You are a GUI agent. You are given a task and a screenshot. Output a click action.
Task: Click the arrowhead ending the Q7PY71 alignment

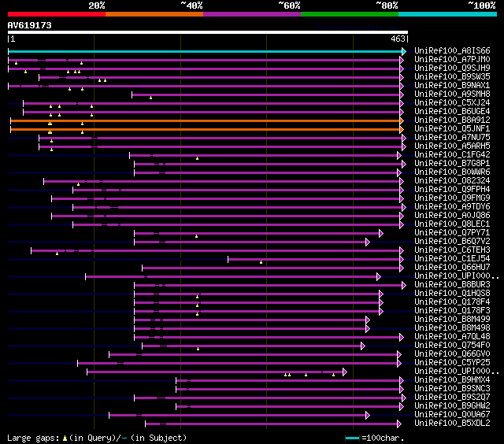pyautogui.click(x=381, y=234)
